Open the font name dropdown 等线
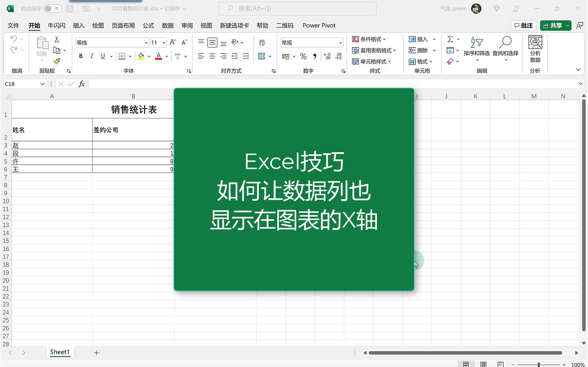The width and height of the screenshot is (588, 367). tap(146, 42)
